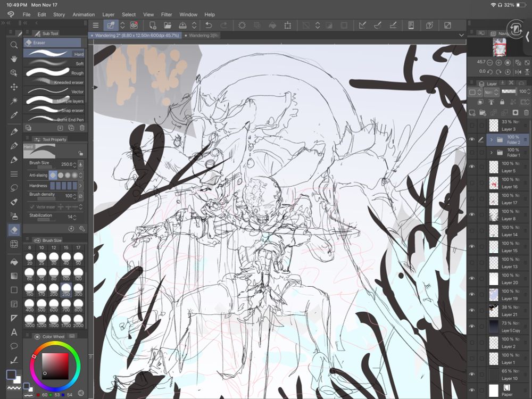Hide Layer 5 using eye icon
Screen dimensions: 532x399
[x=472, y=167]
